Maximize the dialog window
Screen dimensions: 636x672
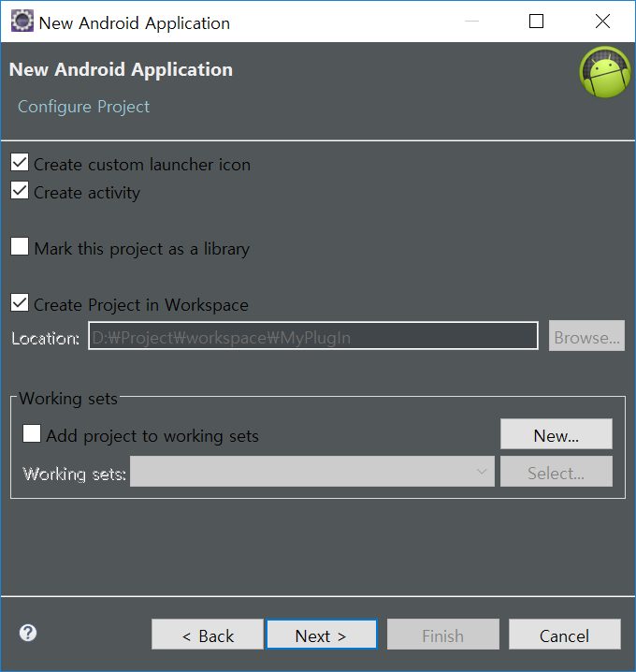point(536,21)
